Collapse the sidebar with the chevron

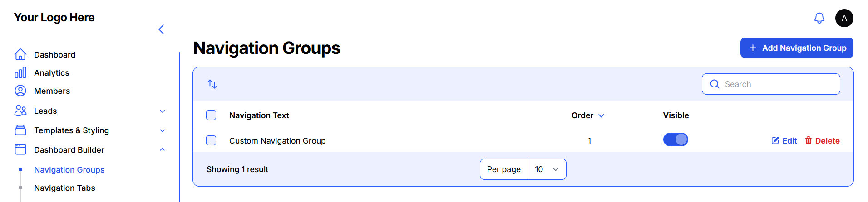pyautogui.click(x=161, y=29)
